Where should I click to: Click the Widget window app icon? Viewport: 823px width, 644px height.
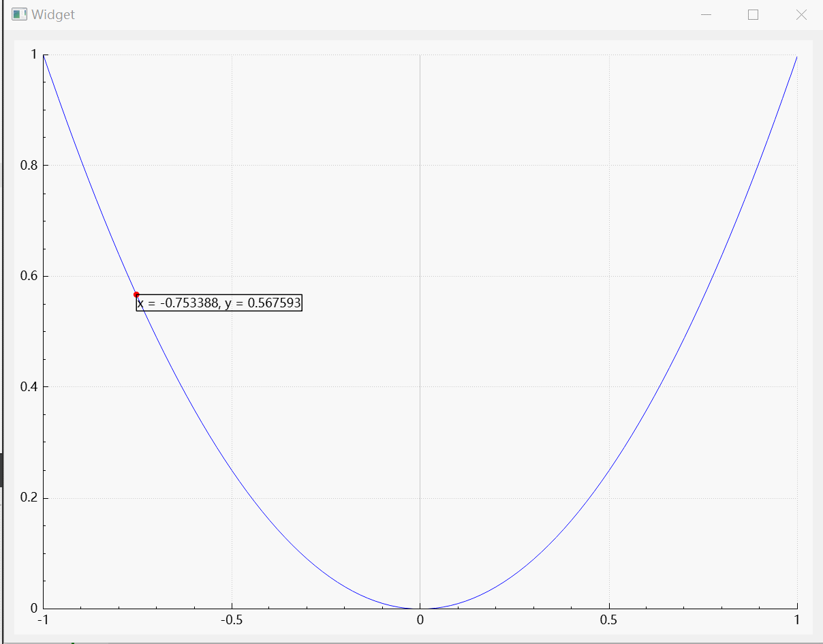pos(19,14)
